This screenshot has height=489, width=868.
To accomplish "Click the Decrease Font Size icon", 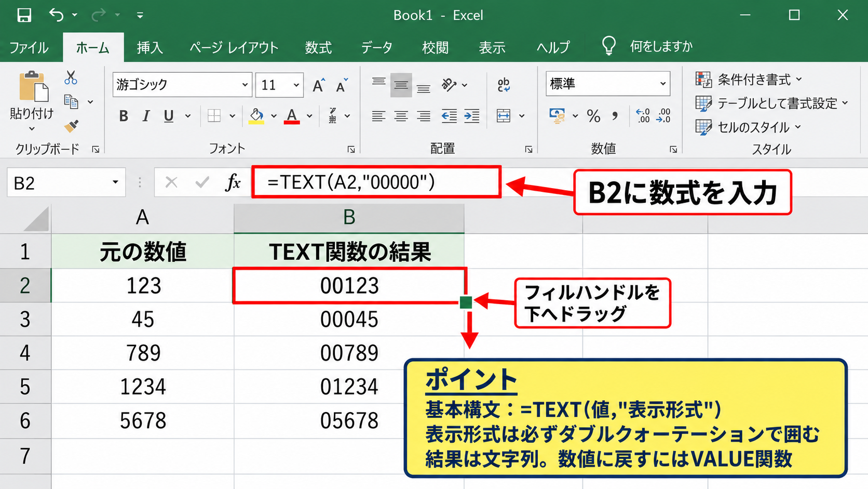I will 342,85.
